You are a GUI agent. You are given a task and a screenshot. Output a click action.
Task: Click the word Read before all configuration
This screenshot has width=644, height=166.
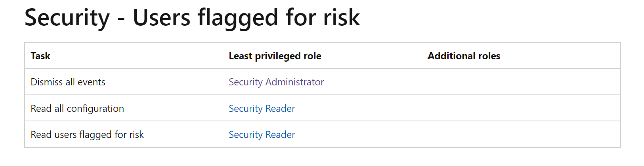[x=41, y=108]
